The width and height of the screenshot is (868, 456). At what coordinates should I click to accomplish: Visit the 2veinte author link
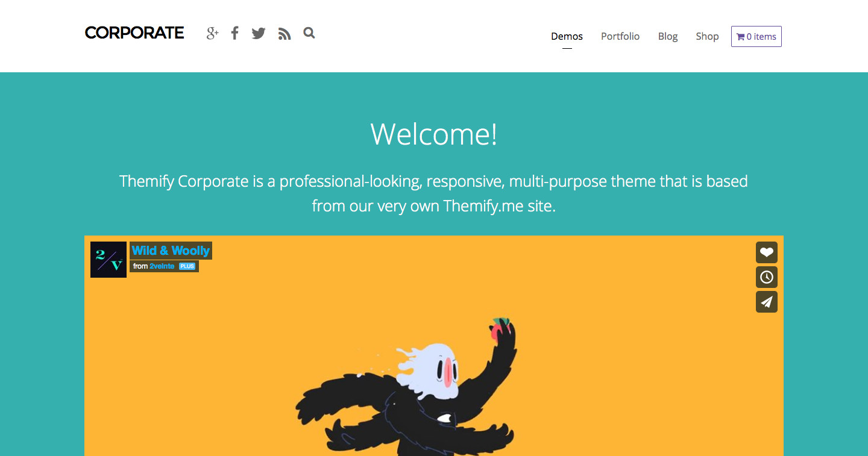coord(162,266)
